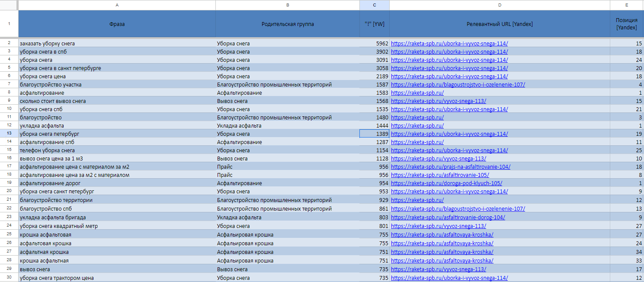The image size is (644, 282).
Task: Select the 'Релевантный URL [Yandex]' header cell
Action: (500, 24)
